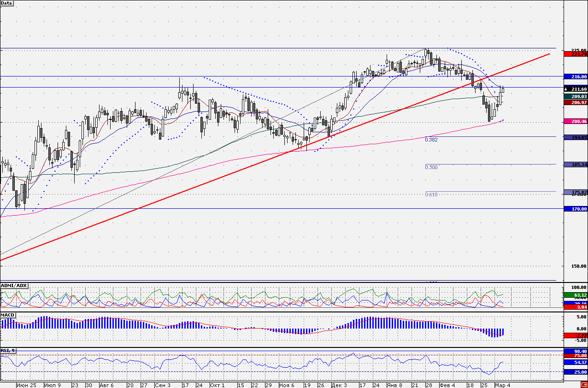Click the dark red 206.97 price tag
This screenshot has height=388, width=588.
coord(576,103)
